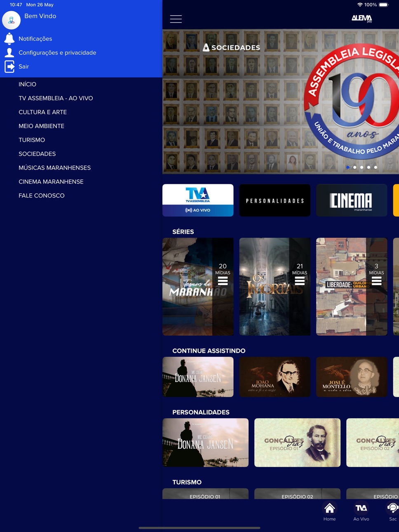The image size is (399, 532).
Task: Select the first carousel page dot
Action: (348, 167)
